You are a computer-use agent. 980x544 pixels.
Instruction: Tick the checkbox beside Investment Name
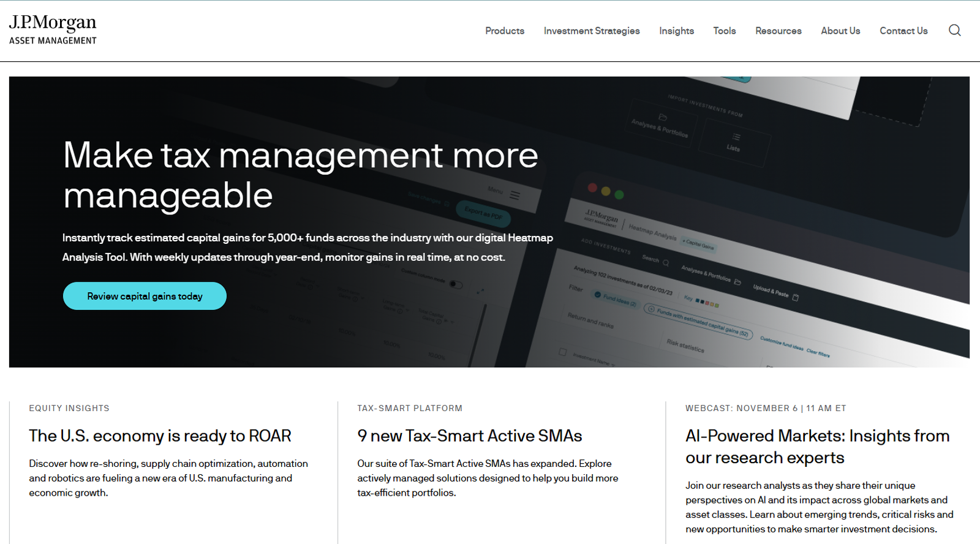(562, 352)
